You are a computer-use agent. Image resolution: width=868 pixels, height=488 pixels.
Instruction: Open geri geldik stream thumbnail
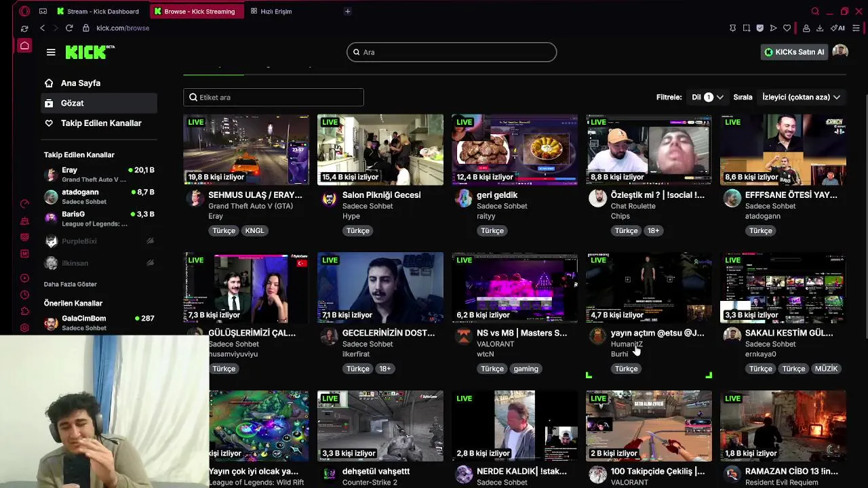click(515, 149)
